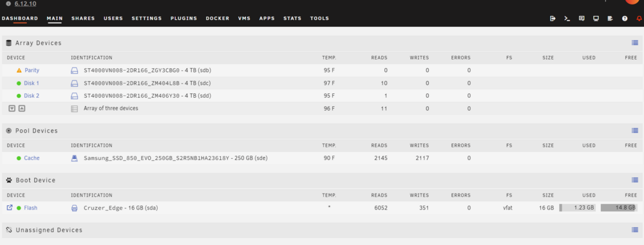Screen dimensions: 644x245
Task: Click 'Array of three devices' text
Action: click(111, 108)
